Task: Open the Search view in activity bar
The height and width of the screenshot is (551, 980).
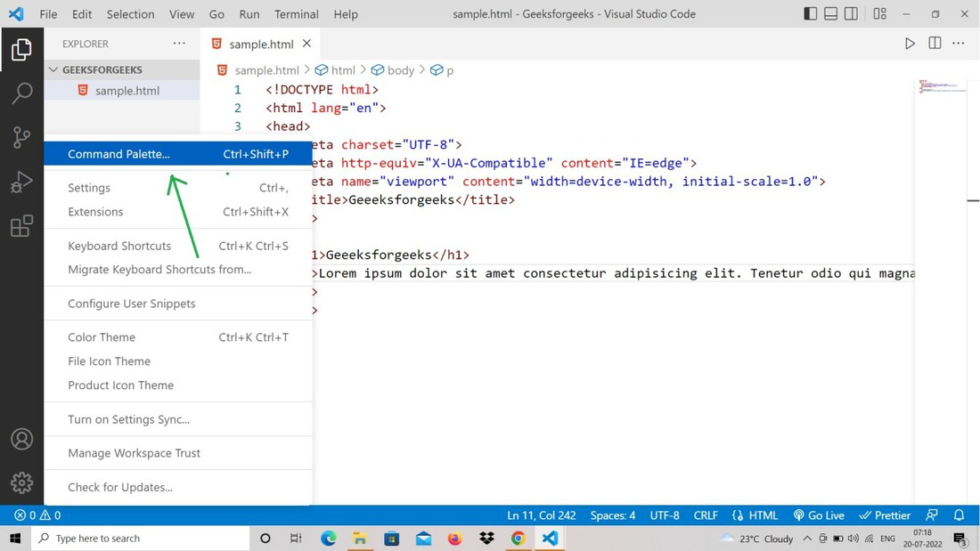Action: pyautogui.click(x=21, y=93)
